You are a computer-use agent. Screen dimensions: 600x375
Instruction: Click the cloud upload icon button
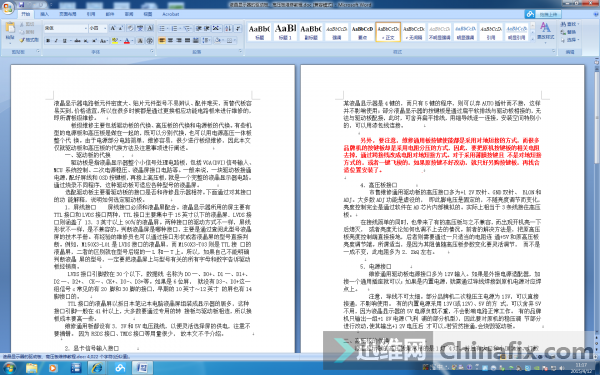pyautogui.click(x=530, y=14)
